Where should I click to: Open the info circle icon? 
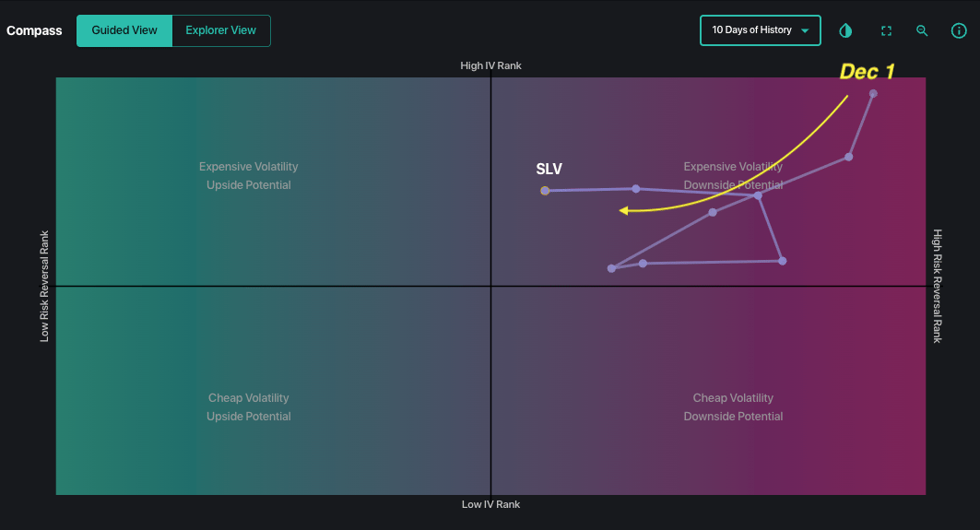(x=959, y=30)
